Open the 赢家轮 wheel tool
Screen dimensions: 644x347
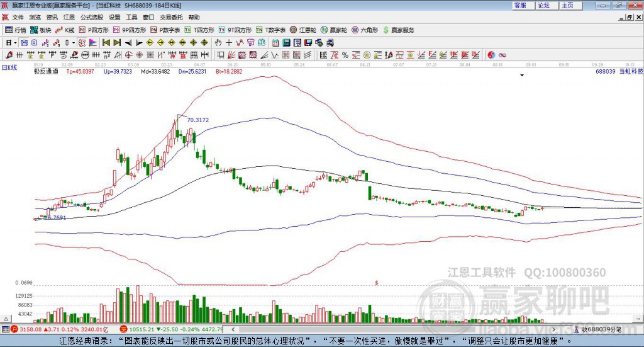point(334,30)
